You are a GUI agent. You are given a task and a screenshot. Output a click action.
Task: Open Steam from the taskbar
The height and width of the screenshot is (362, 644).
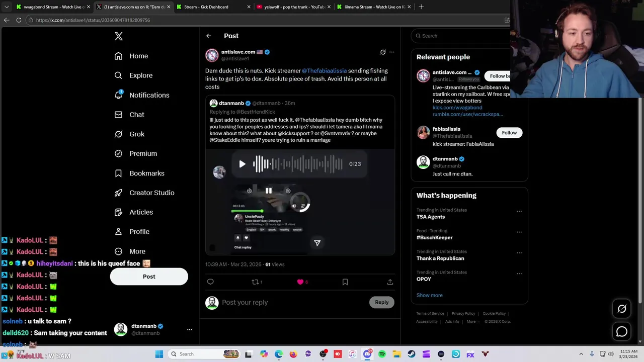coord(411,354)
